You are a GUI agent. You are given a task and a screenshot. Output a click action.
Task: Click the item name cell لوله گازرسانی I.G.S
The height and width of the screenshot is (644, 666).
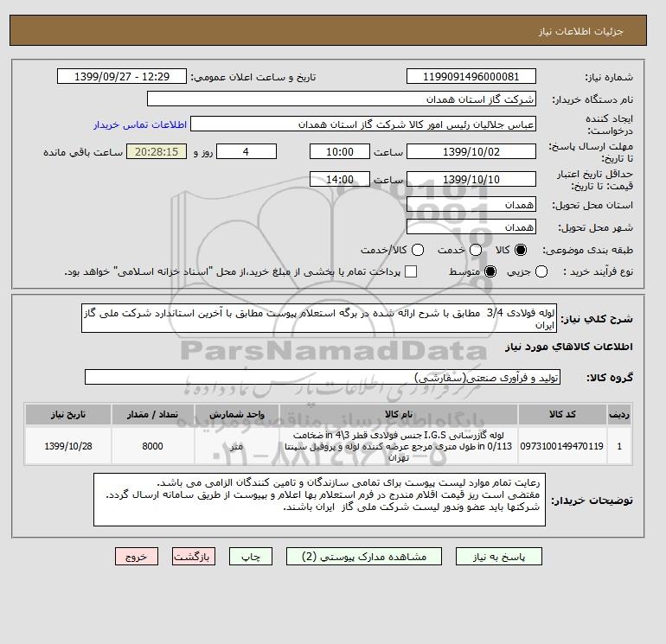point(399,446)
